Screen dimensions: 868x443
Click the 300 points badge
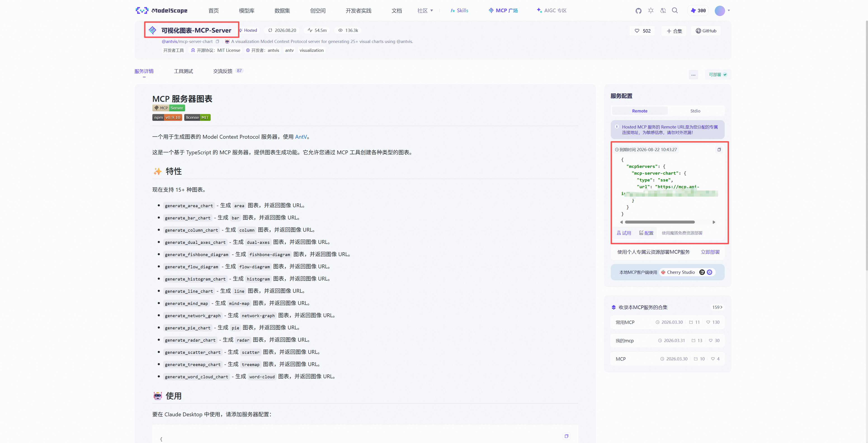(x=698, y=10)
